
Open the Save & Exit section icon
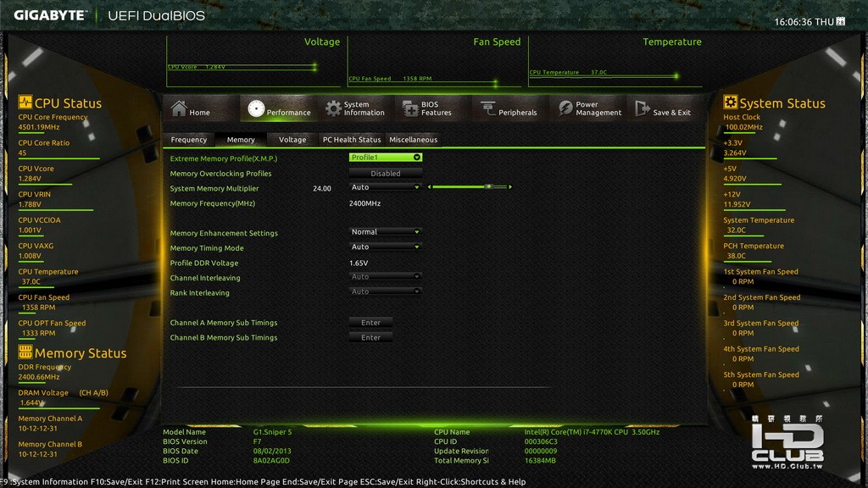click(x=643, y=108)
